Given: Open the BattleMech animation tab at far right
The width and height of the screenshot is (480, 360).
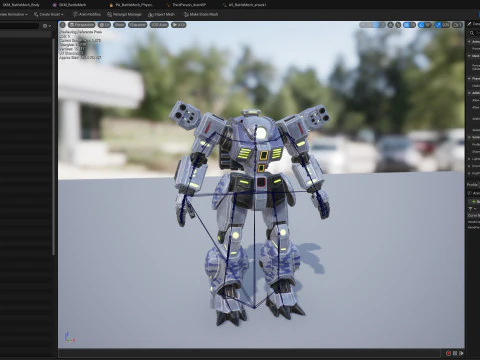Looking at the screenshot, I should click(245, 5).
